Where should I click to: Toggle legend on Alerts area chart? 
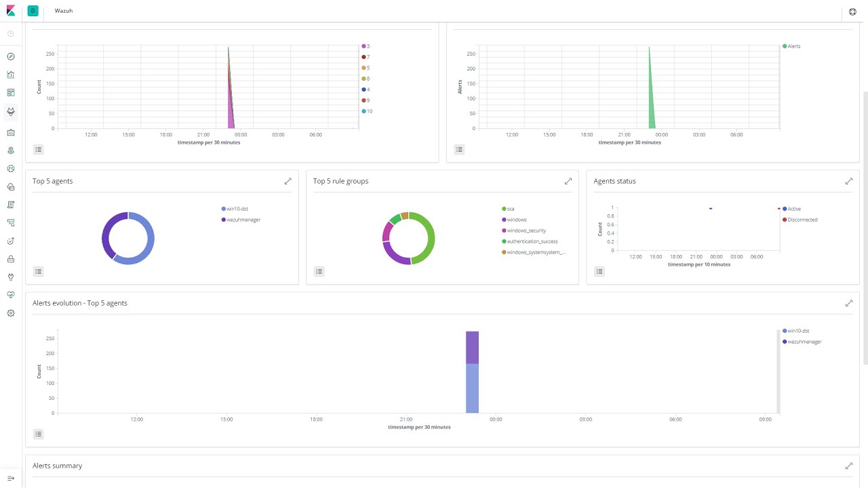(459, 150)
